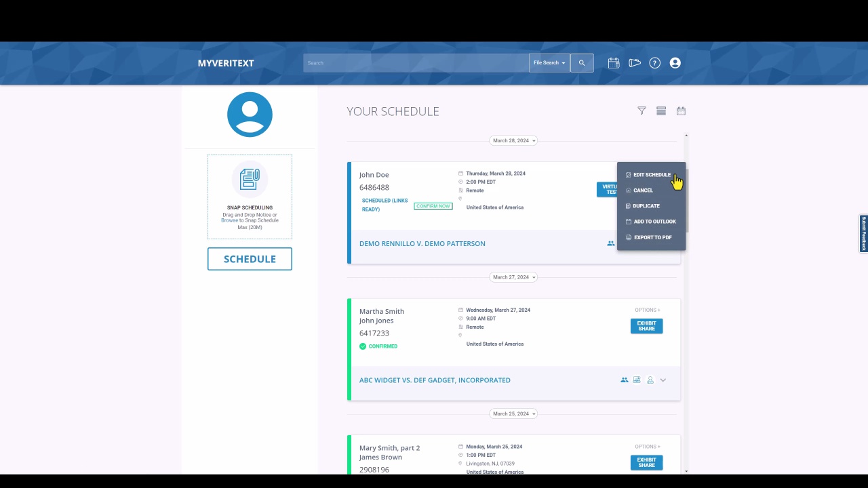Image resolution: width=868 pixels, height=488 pixels.
Task: Open the March 27, 2024 date dropdown
Action: tap(514, 277)
